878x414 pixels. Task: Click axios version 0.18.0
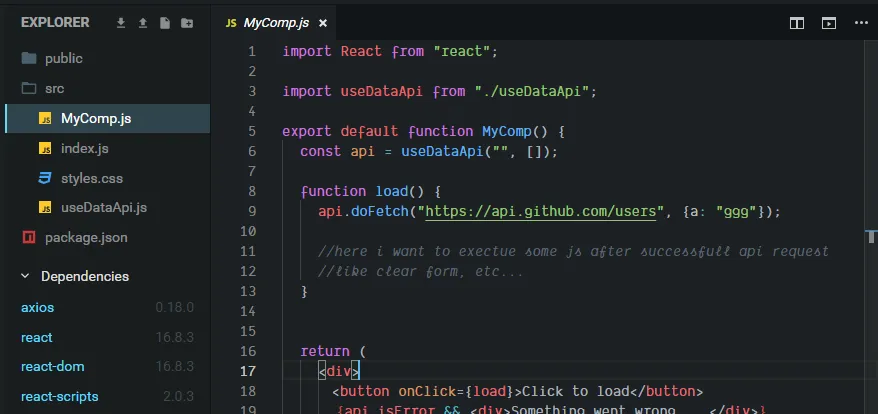[175, 308]
